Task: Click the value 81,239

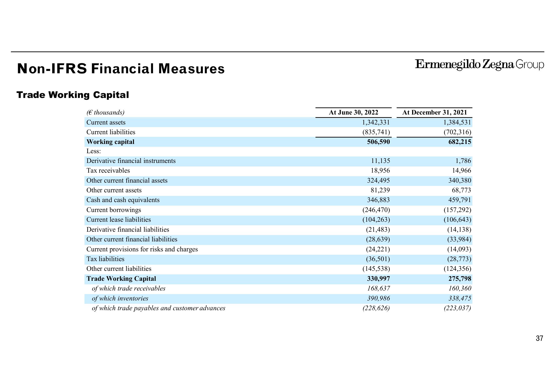Action: point(381,190)
